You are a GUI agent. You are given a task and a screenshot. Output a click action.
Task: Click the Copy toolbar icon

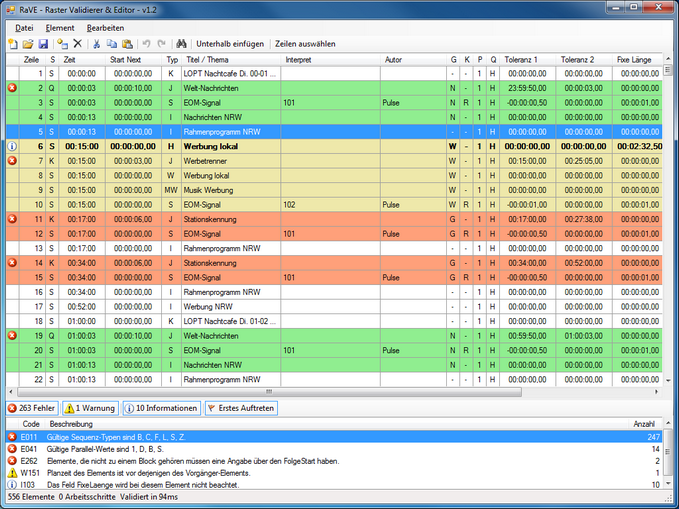click(112, 44)
